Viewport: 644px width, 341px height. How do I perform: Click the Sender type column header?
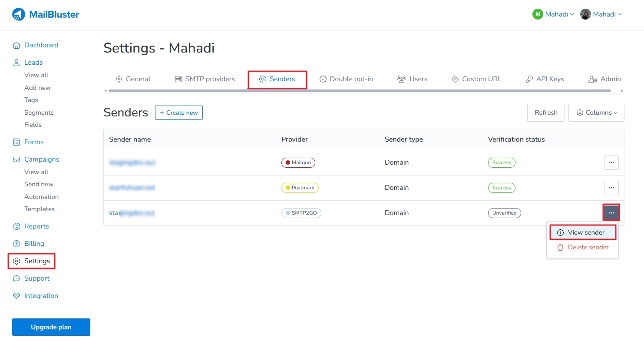(404, 139)
